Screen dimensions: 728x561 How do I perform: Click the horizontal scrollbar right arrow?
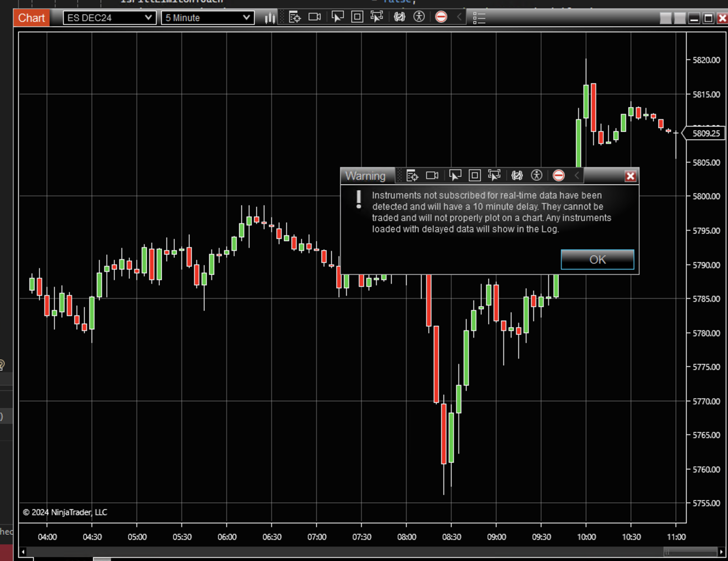click(721, 552)
